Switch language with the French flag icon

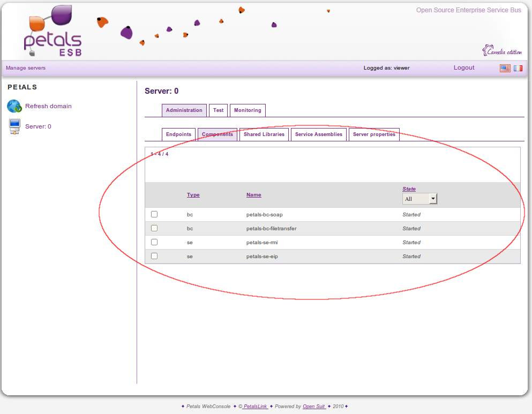518,68
